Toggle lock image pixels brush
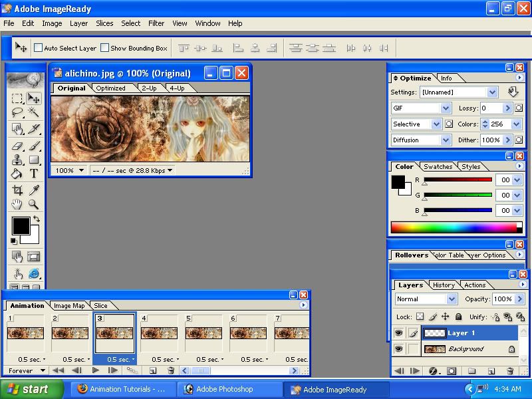 click(433, 317)
